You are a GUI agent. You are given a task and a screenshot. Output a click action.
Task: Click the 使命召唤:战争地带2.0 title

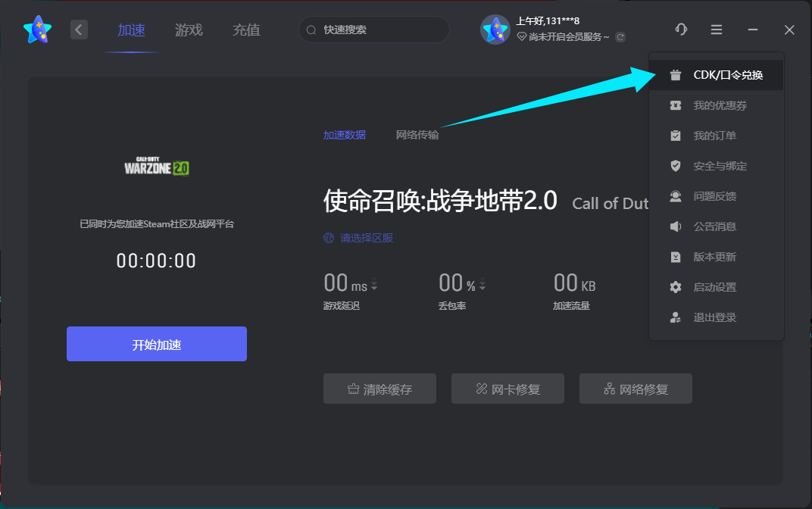click(x=440, y=201)
